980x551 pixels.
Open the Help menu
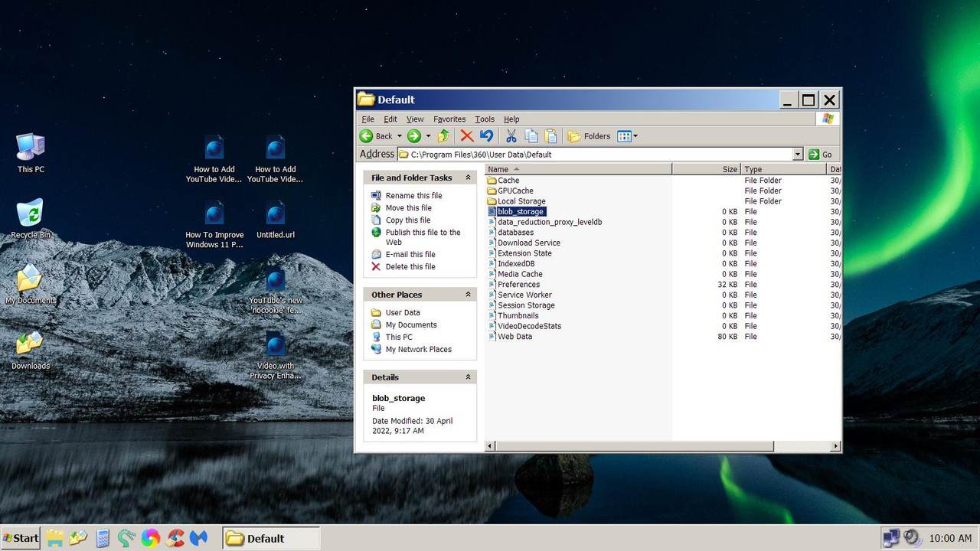point(511,119)
